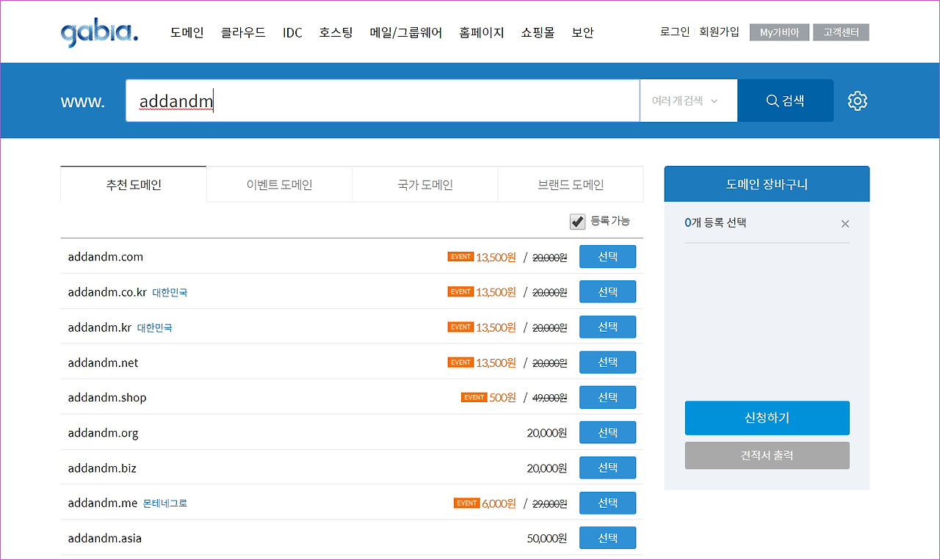The image size is (940, 560).
Task: Click the addandm.org domain name
Action: [103, 433]
